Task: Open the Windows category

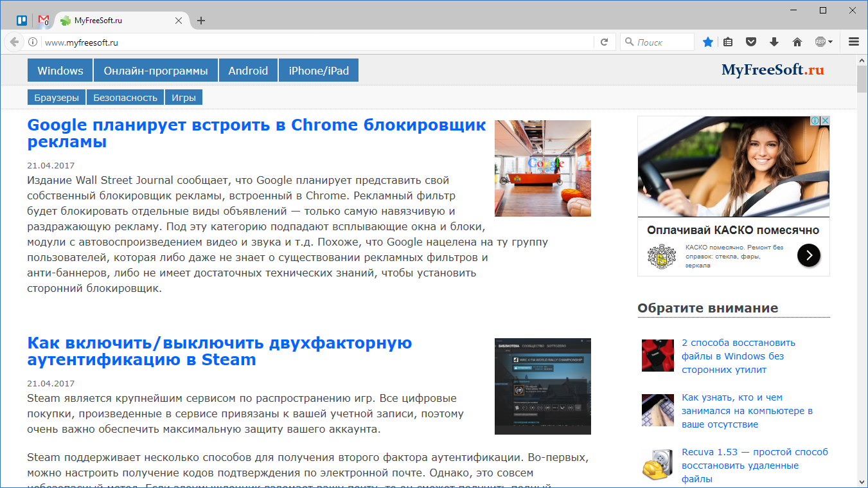Action: (x=60, y=71)
